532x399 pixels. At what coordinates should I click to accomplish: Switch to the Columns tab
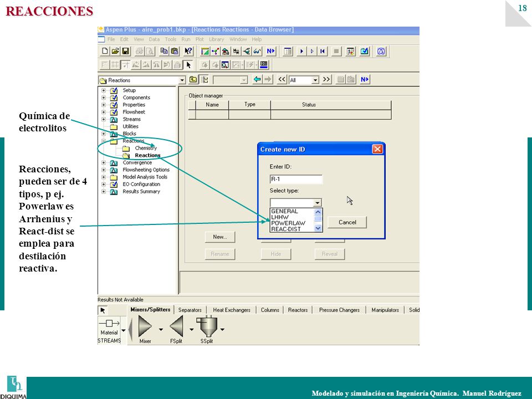(x=270, y=310)
